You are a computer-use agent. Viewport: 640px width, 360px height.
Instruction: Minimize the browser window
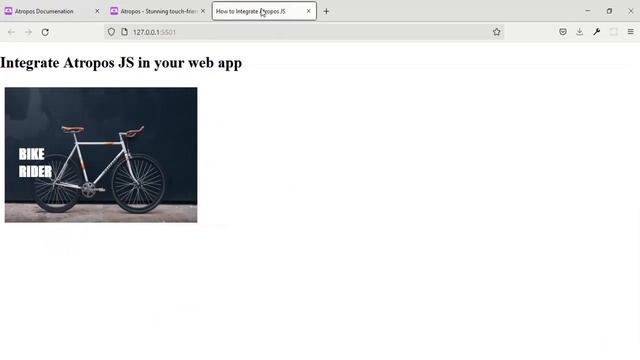[x=588, y=11]
